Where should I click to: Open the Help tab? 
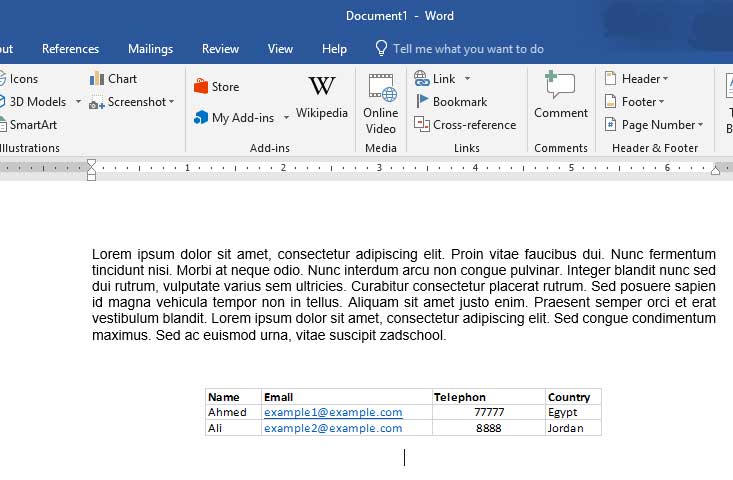334,49
